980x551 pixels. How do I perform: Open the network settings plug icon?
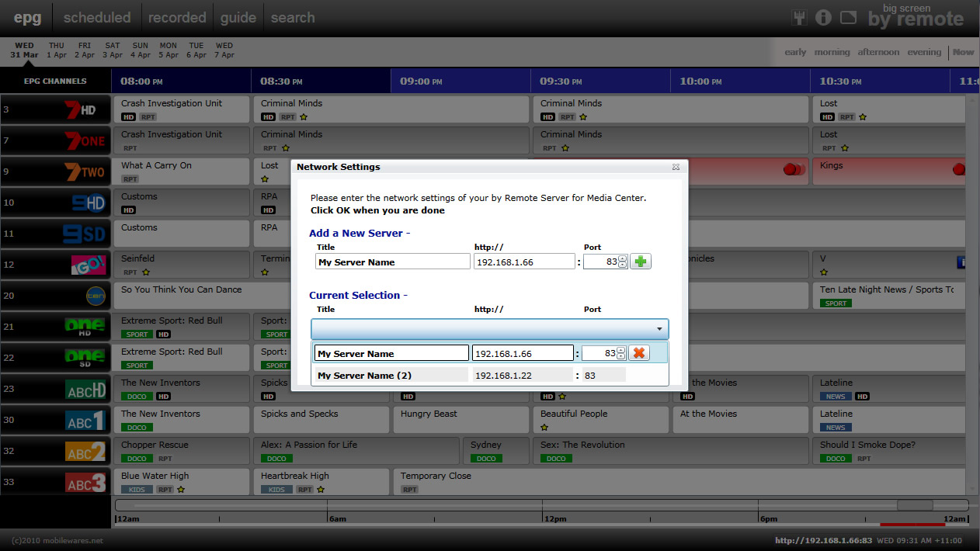[x=799, y=17]
